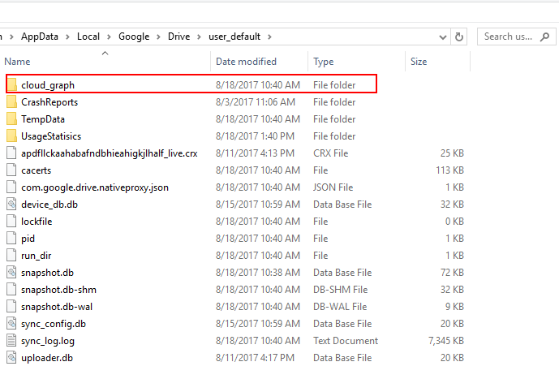Expand the chevron after user_default
This screenshot has height=392, width=559.
point(269,37)
